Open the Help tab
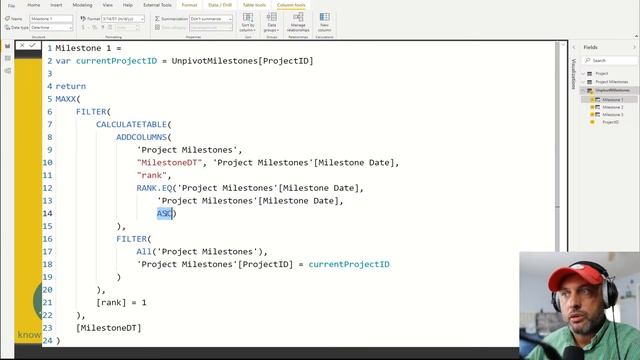The height and width of the screenshot is (360, 640). click(x=128, y=5)
